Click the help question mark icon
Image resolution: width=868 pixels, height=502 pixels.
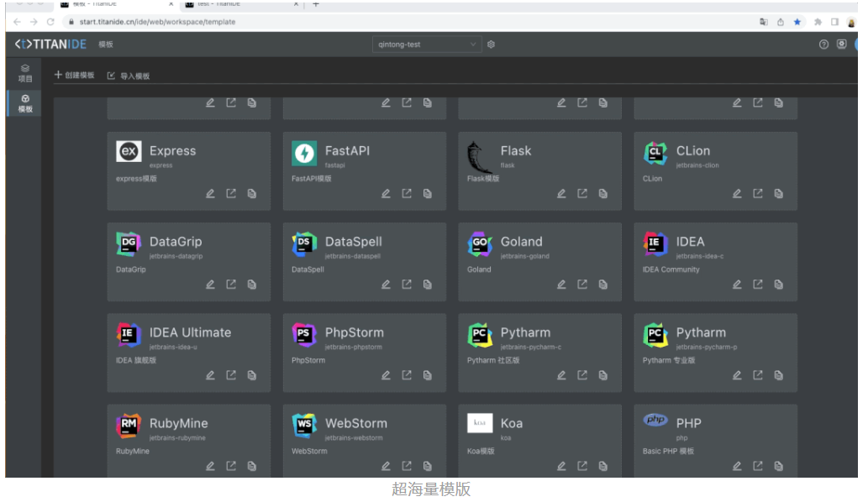coord(823,44)
